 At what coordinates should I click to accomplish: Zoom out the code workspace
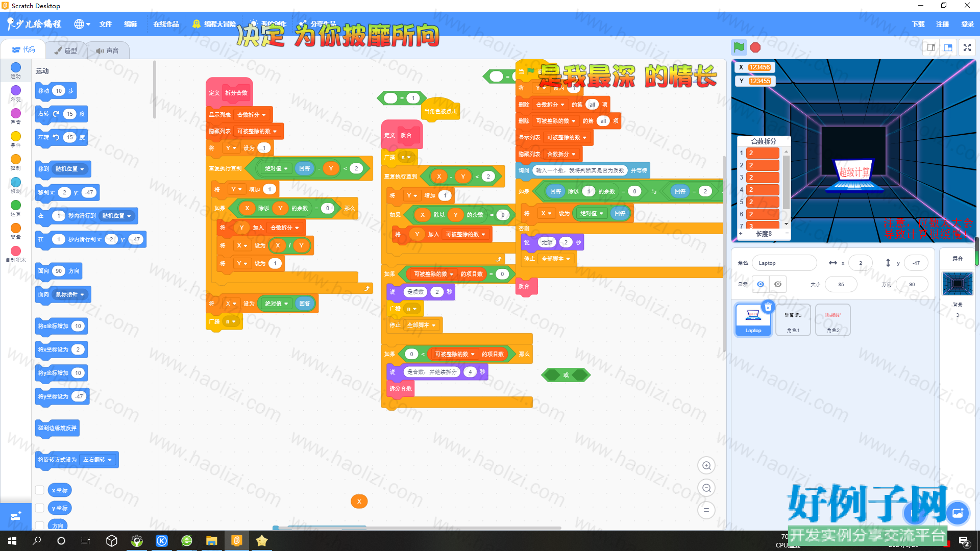[x=706, y=488]
